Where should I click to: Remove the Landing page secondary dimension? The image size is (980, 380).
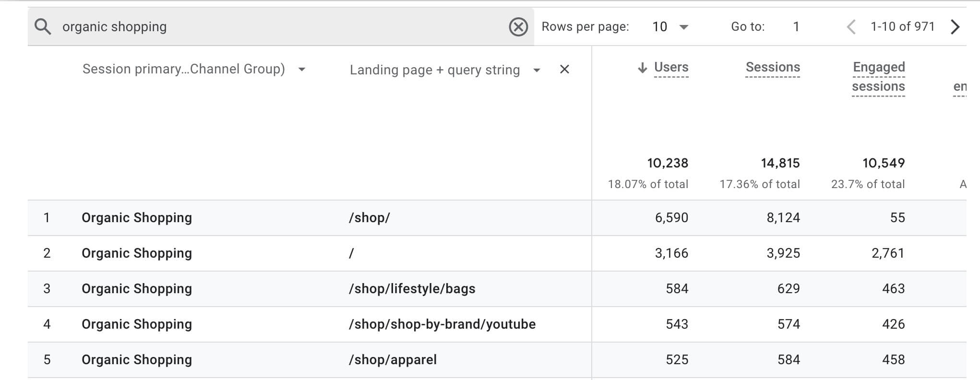click(564, 70)
